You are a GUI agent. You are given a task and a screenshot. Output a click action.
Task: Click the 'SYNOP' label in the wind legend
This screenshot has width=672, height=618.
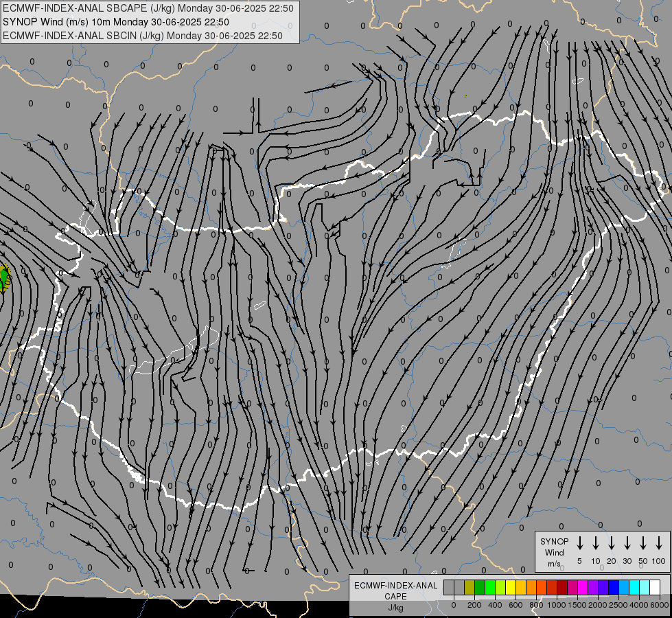(x=554, y=541)
